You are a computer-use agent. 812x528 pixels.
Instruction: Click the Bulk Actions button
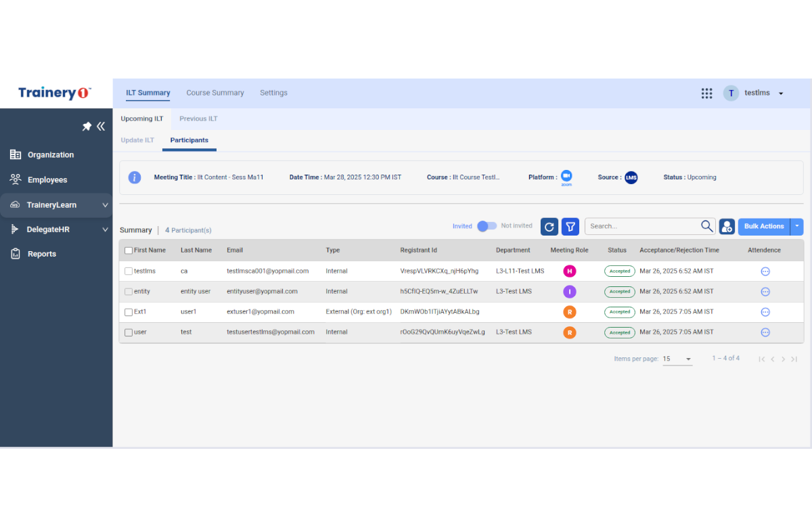(x=764, y=227)
